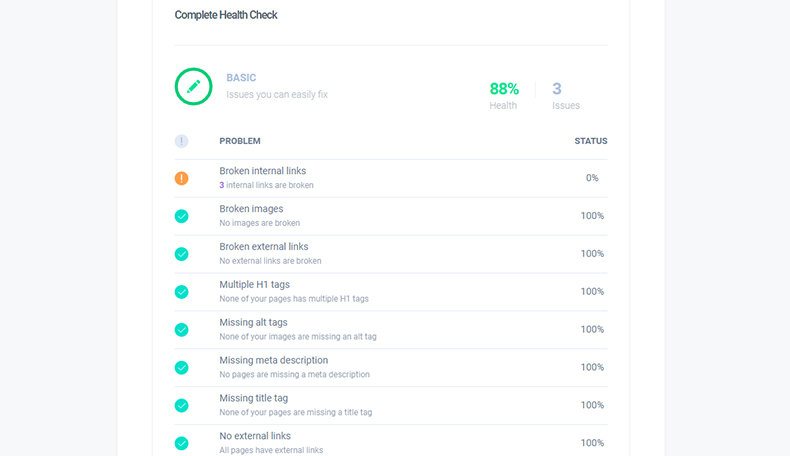Click the Issues label under 3
Image resolution: width=790 pixels, height=456 pixels.
pos(566,105)
